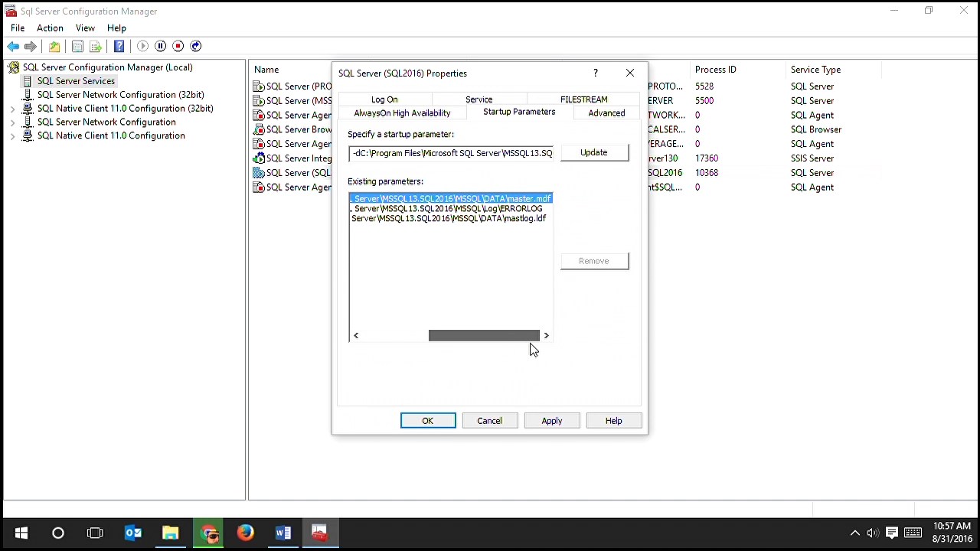The width and height of the screenshot is (980, 551).
Task: Switch to the Advanced tab
Action: [x=606, y=113]
